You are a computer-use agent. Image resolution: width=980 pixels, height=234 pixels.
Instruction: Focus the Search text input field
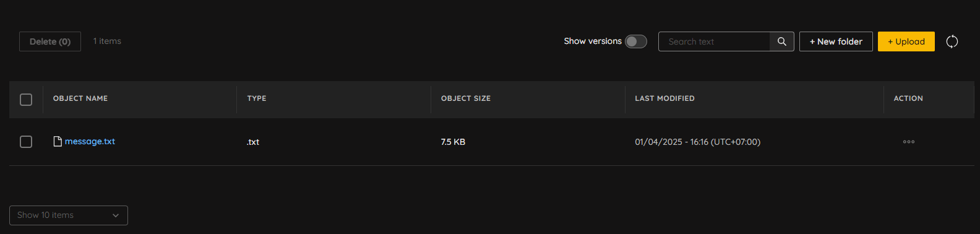714,41
